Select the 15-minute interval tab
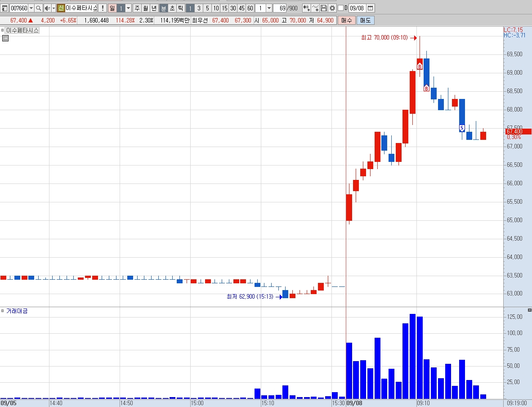 tap(224, 8)
